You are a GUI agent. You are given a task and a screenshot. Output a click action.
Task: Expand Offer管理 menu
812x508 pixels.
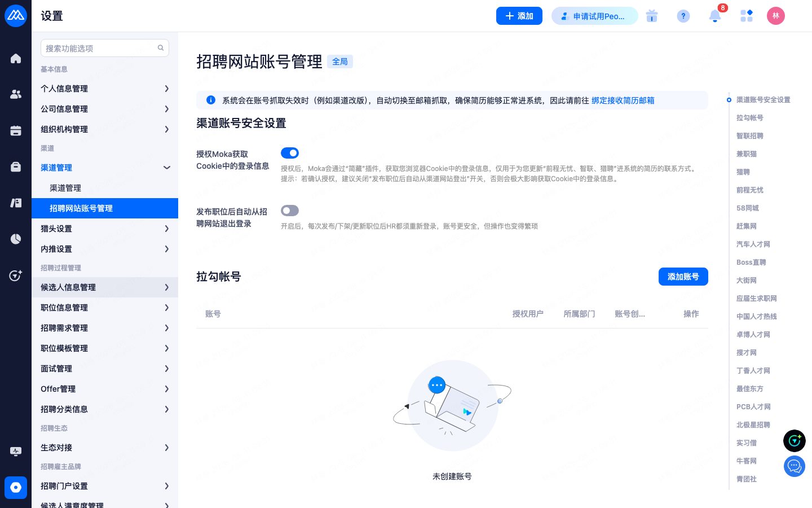(x=105, y=389)
